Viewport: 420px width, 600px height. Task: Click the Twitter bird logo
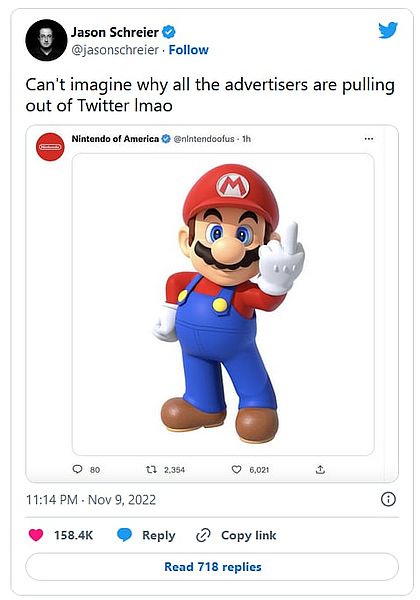(388, 30)
